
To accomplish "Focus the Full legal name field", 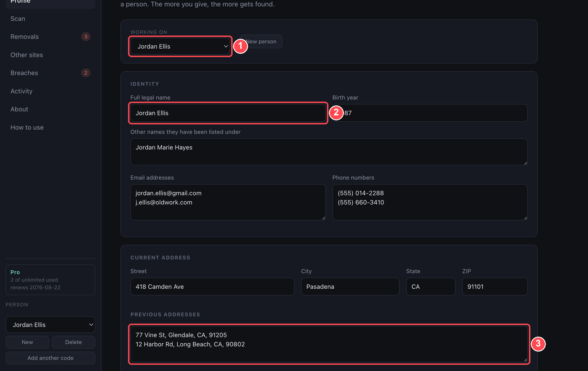I will tap(228, 113).
